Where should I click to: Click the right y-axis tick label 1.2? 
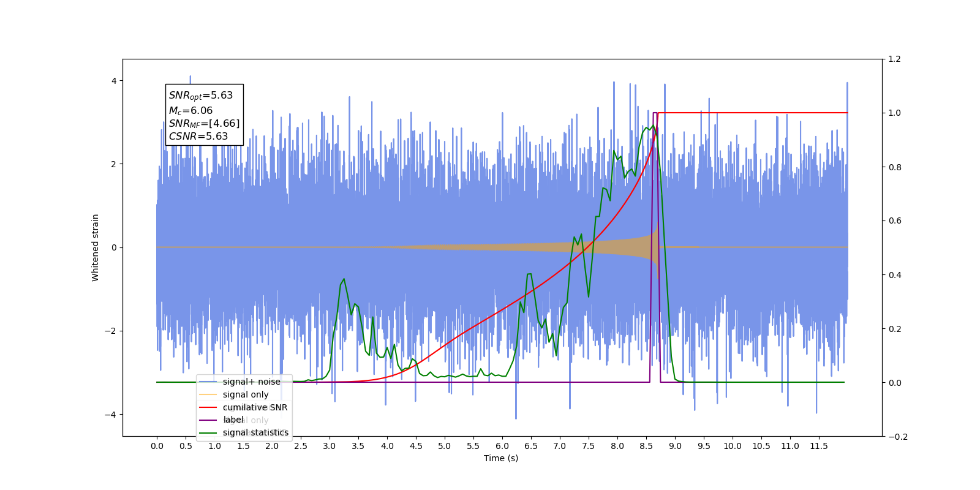point(895,59)
